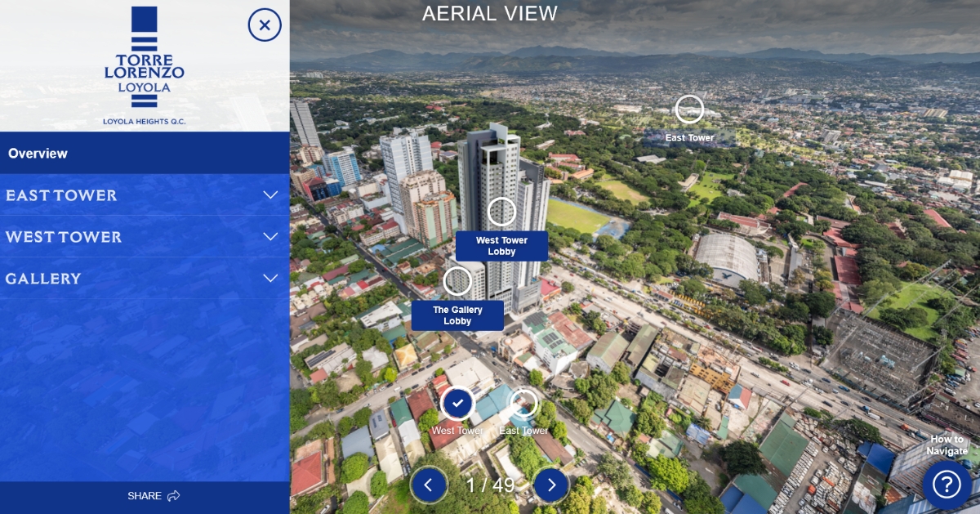Open the distant East Tower hotspot circle
This screenshot has height=514, width=980.
[x=689, y=109]
